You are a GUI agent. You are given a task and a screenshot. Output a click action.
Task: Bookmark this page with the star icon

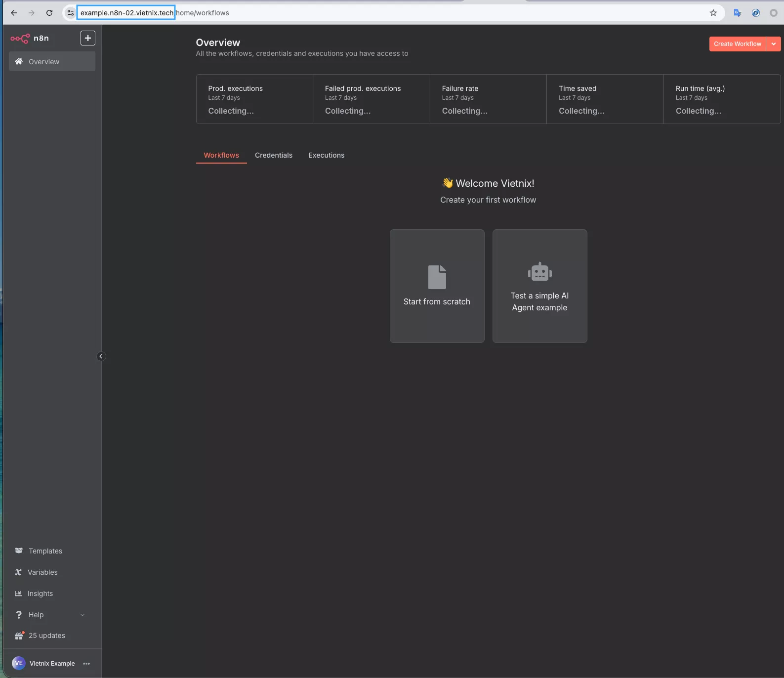(x=713, y=13)
